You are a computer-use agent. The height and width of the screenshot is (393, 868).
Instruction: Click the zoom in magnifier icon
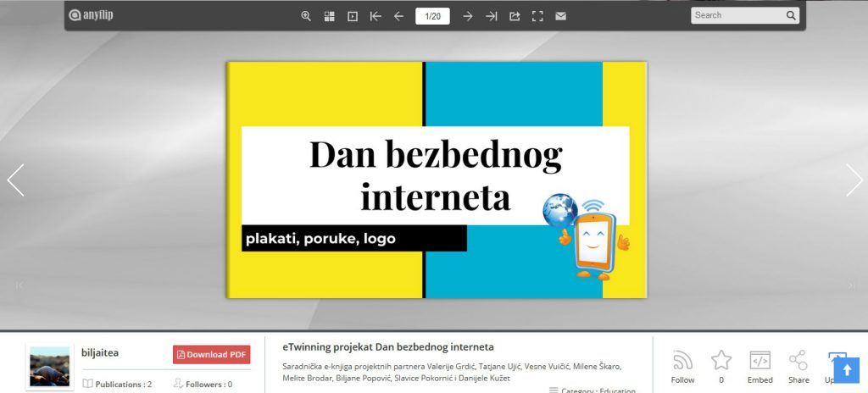click(306, 16)
